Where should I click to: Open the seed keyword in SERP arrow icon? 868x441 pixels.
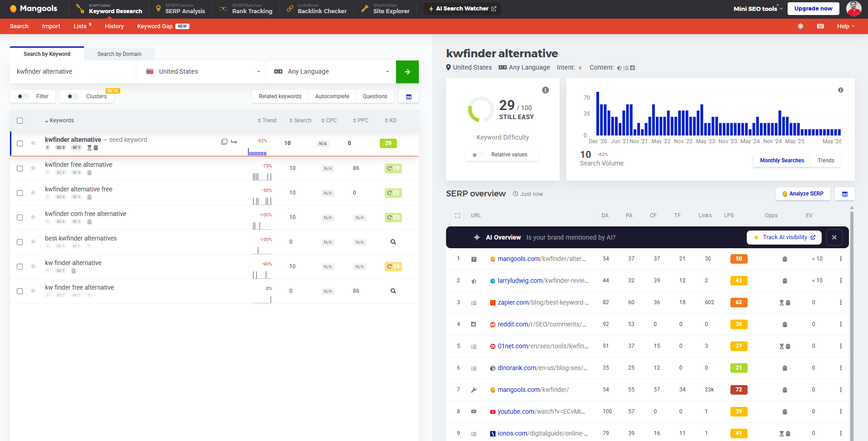click(234, 142)
